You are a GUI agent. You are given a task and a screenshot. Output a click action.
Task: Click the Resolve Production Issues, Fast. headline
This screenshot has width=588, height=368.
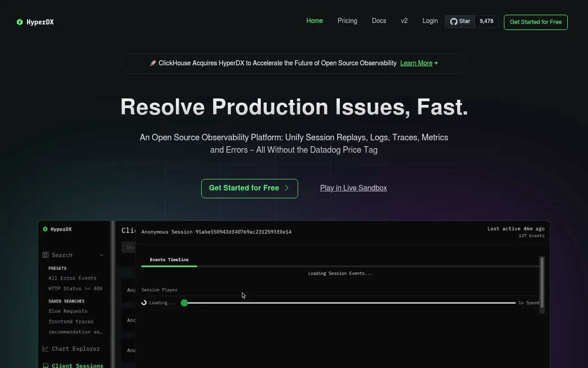(294, 107)
